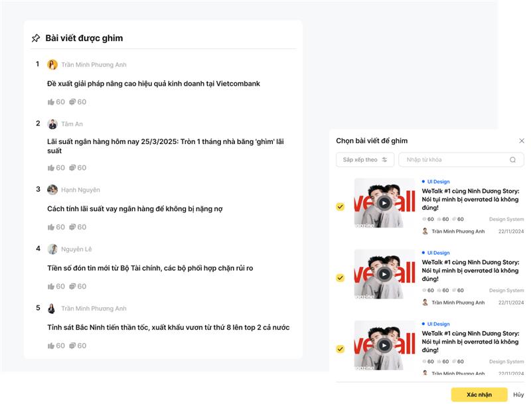
Task: Click search magnifier icon in keyword field
Action: pyautogui.click(x=512, y=160)
